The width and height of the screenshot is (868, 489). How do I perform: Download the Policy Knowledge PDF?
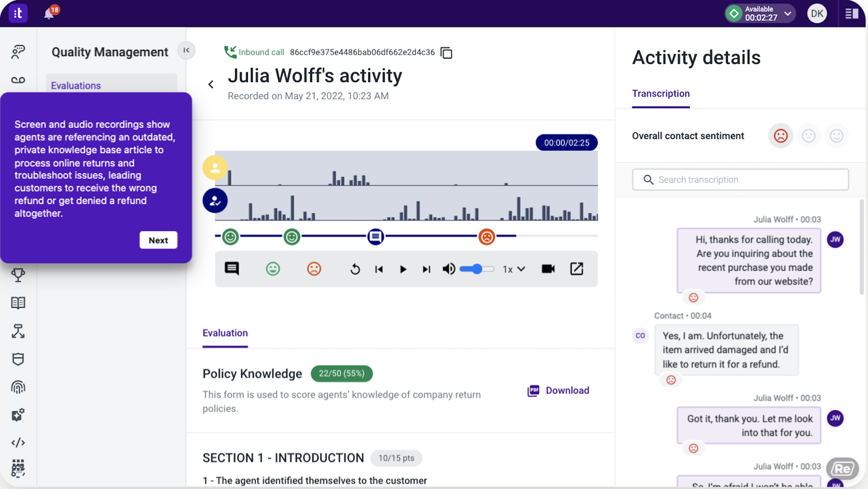pos(558,391)
